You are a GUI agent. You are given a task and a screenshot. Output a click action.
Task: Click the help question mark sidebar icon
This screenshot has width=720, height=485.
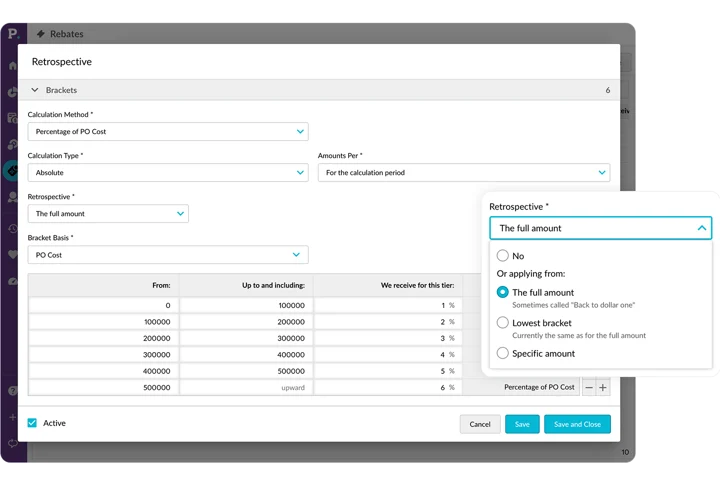click(x=12, y=391)
